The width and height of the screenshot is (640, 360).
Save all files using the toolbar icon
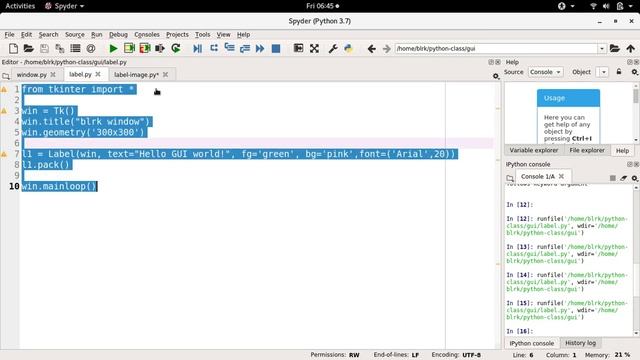60,49
